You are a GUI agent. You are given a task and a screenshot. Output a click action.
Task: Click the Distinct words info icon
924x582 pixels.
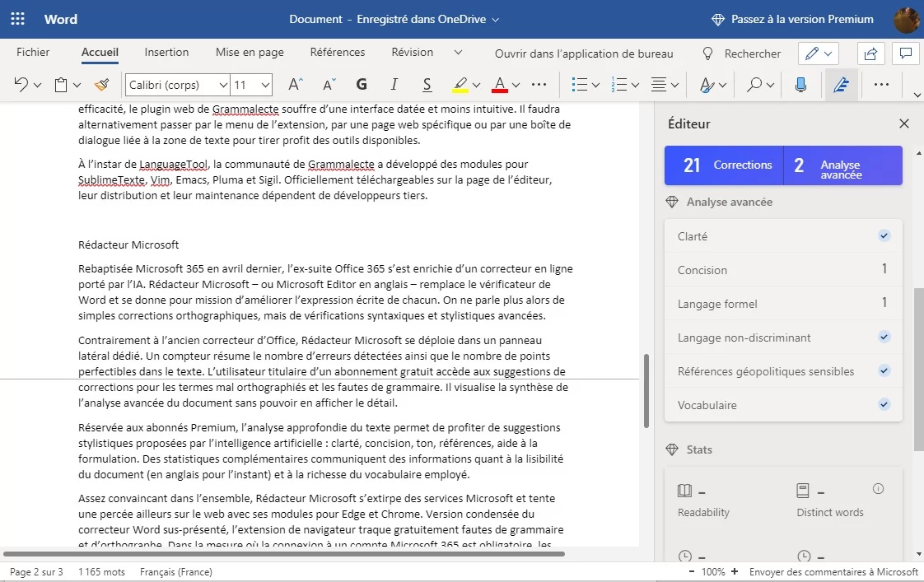[878, 488]
